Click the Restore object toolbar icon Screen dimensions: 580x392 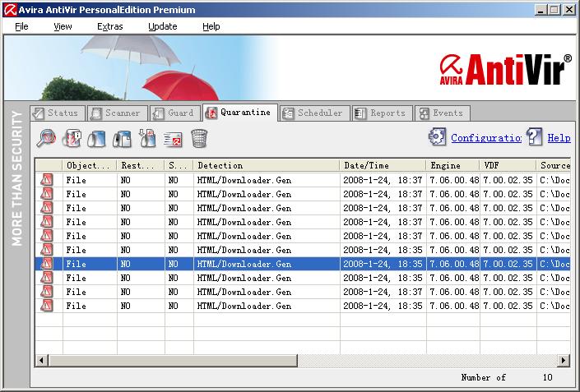[96, 139]
